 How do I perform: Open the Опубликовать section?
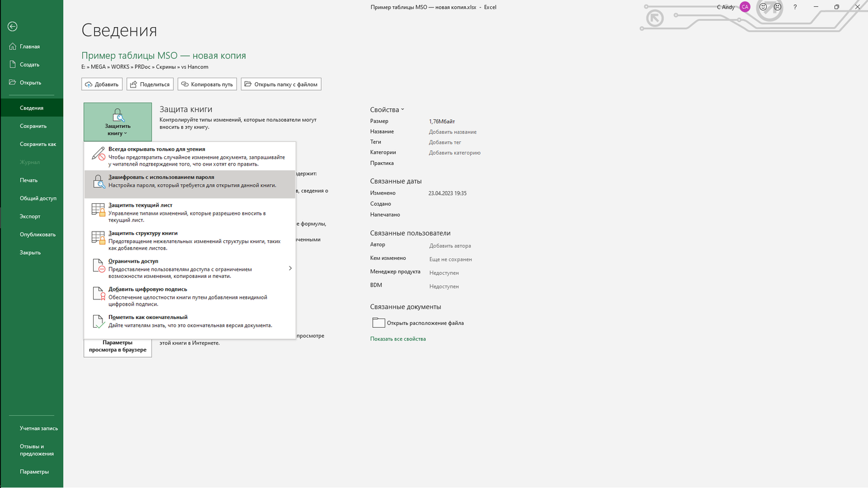[x=32, y=234]
